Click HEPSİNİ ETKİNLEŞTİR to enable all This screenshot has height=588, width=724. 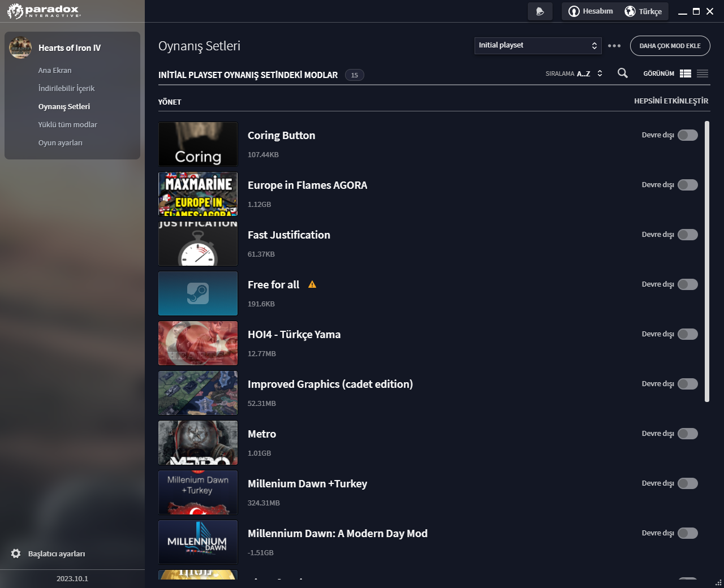pos(671,101)
